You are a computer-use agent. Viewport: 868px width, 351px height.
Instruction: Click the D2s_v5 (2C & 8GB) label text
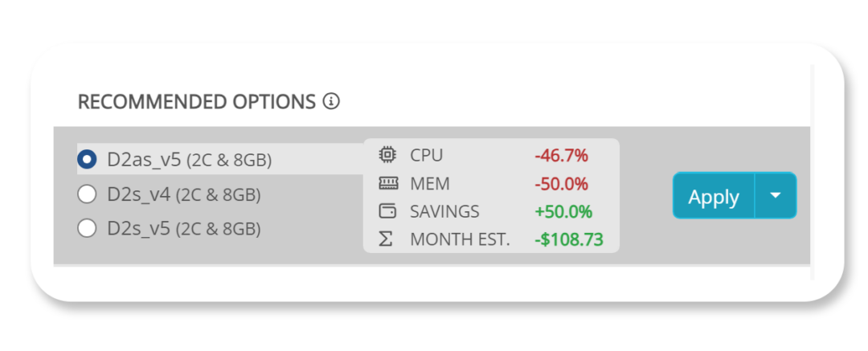pos(184,229)
